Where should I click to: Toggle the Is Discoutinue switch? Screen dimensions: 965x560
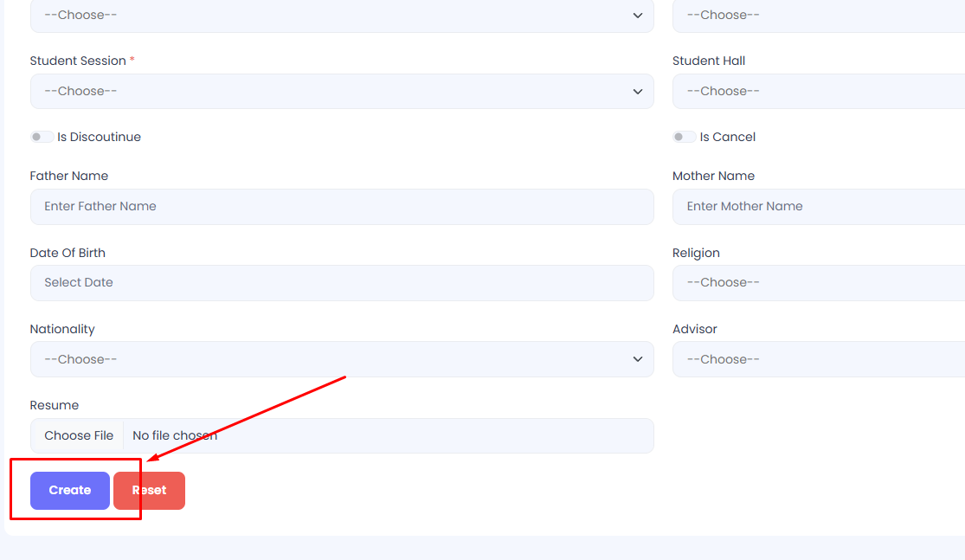[x=41, y=137]
